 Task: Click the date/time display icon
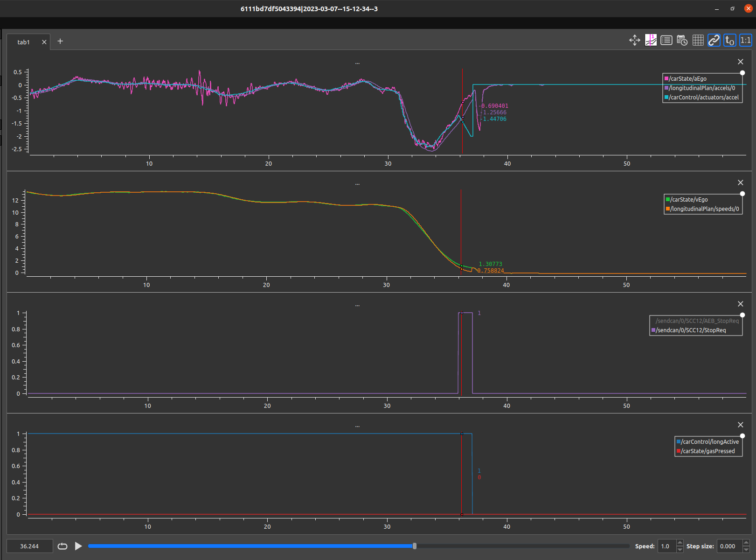click(x=682, y=40)
